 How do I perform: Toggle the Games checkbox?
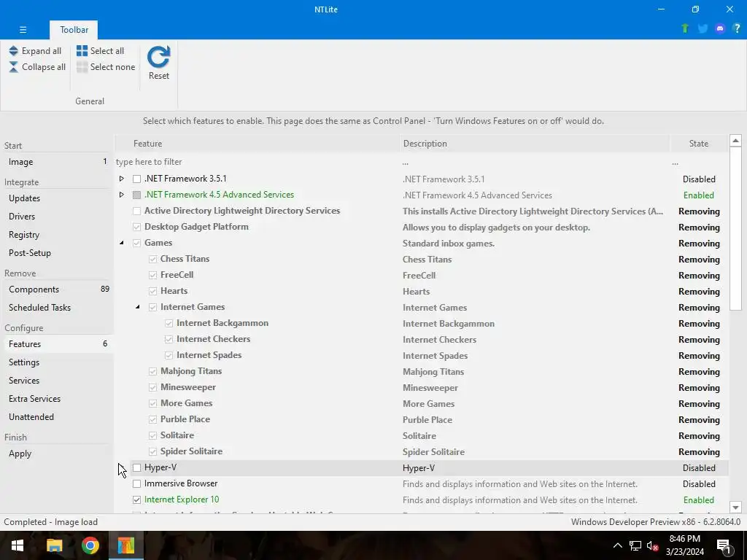[x=136, y=243]
